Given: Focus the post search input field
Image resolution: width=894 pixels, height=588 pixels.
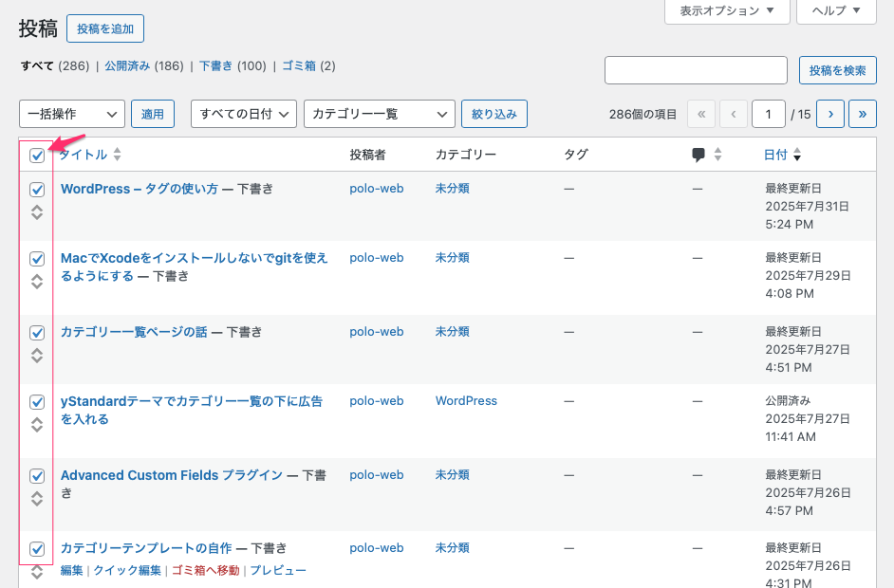Looking at the screenshot, I should [696, 70].
